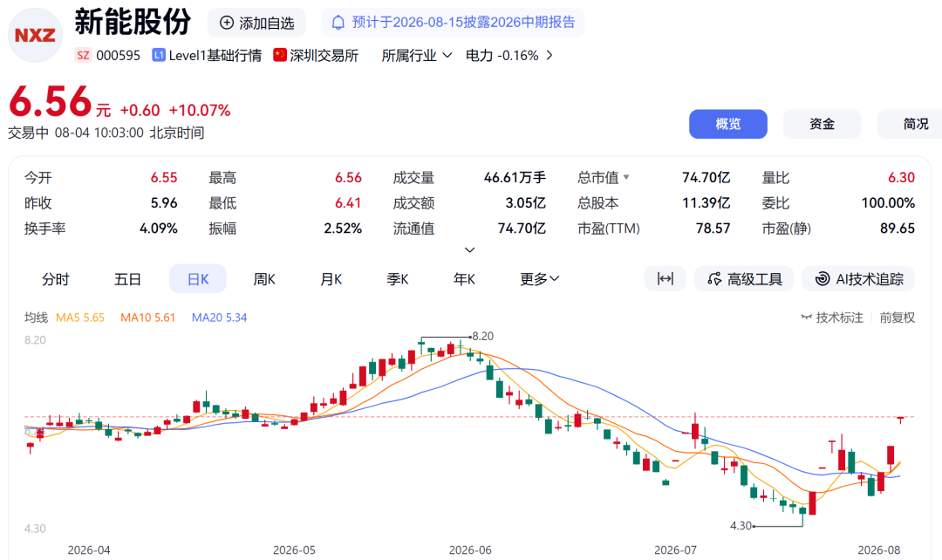Click the 8.20 high-point chart marker

(x=482, y=336)
